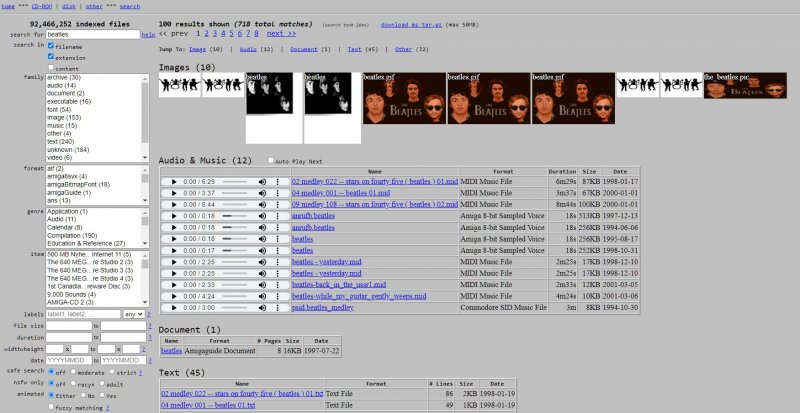800x413 pixels.
Task: Toggle the filename search checkbox
Action: coord(51,45)
